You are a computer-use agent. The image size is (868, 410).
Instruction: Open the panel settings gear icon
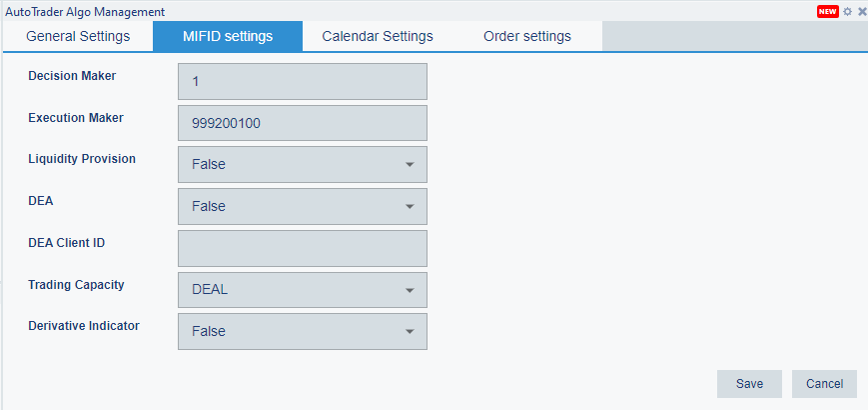click(848, 11)
